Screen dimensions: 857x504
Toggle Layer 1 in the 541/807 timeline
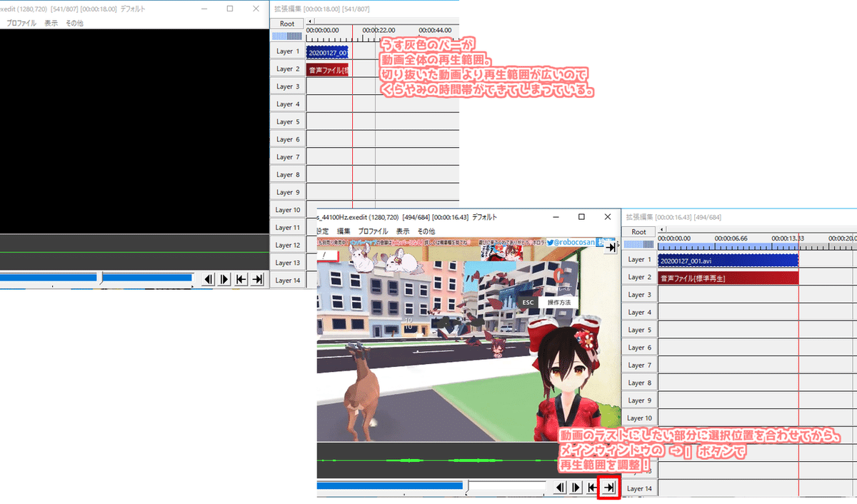pyautogui.click(x=287, y=51)
